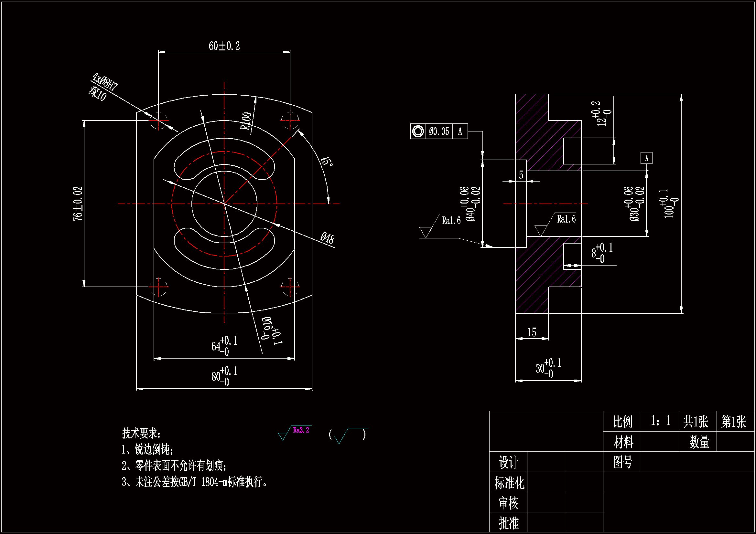
Task: Click the 60±0.2 dimension text
Action: [x=224, y=46]
